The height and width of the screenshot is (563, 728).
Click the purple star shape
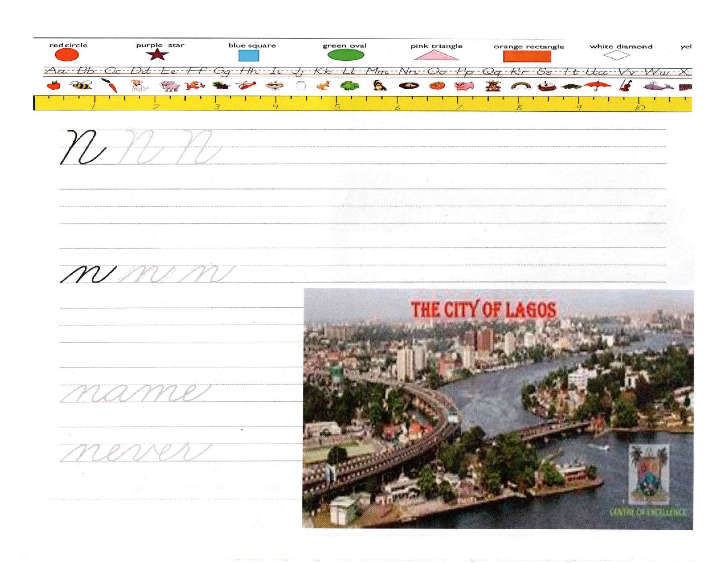[x=158, y=54]
